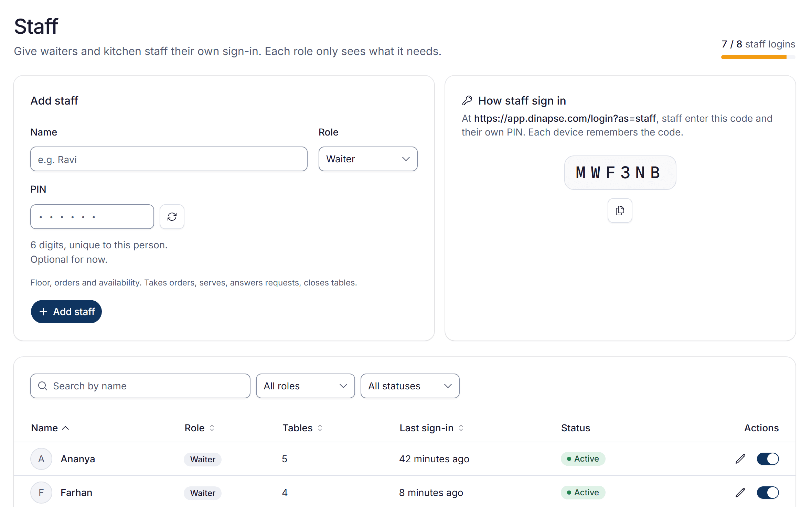812x507 pixels.
Task: Click the staff logins usage progress bar
Action: [758, 57]
